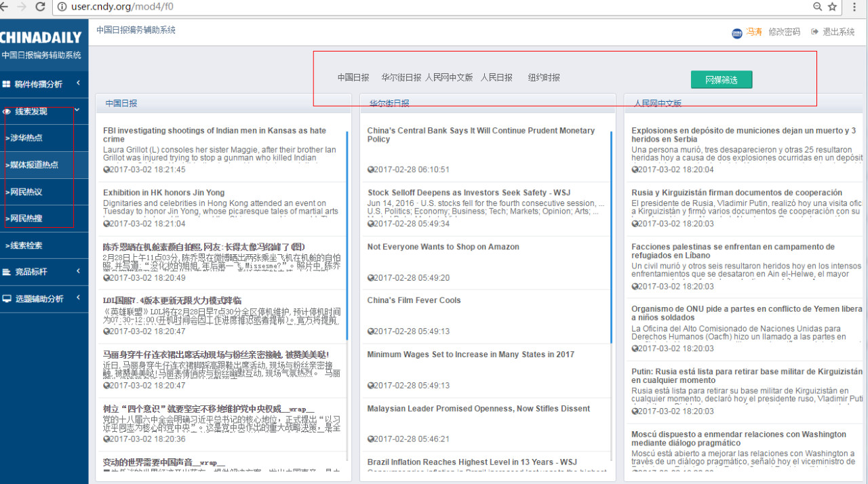The width and height of the screenshot is (868, 484).
Task: Open Minimum Wages Set to Increase article
Action: pos(471,355)
